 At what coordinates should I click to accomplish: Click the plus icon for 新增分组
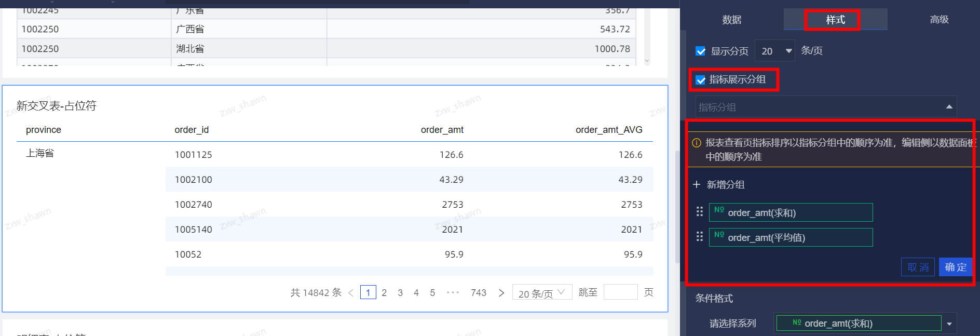[x=697, y=184]
